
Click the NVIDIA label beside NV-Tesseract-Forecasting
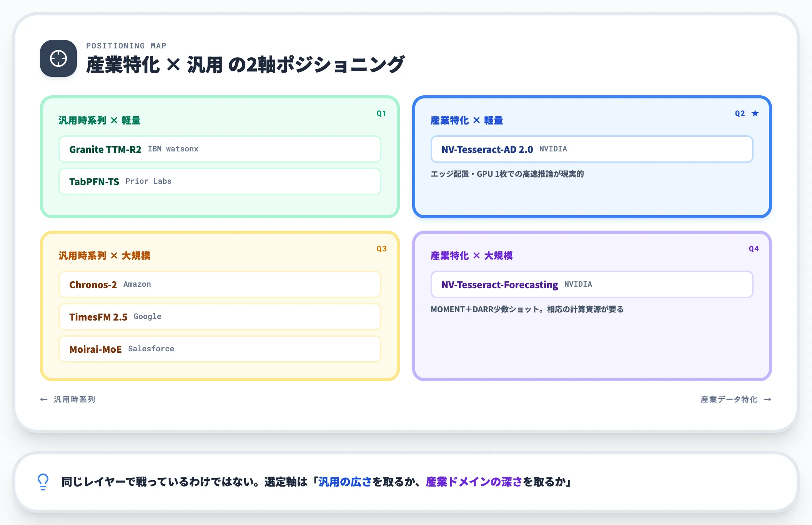click(x=578, y=284)
